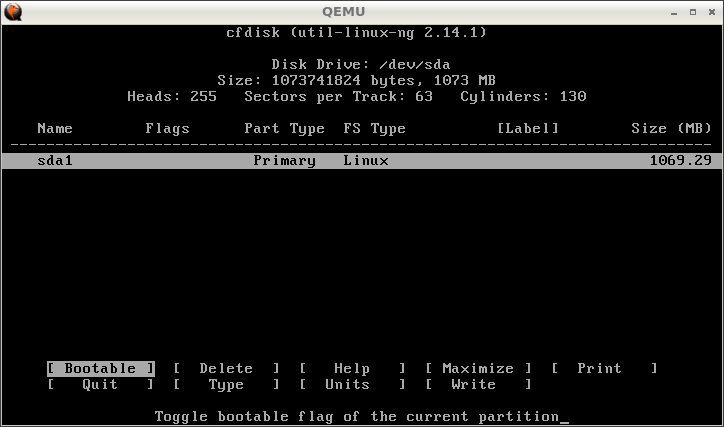The image size is (724, 427).
Task: Choose the Write menu option
Action: pyautogui.click(x=478, y=385)
